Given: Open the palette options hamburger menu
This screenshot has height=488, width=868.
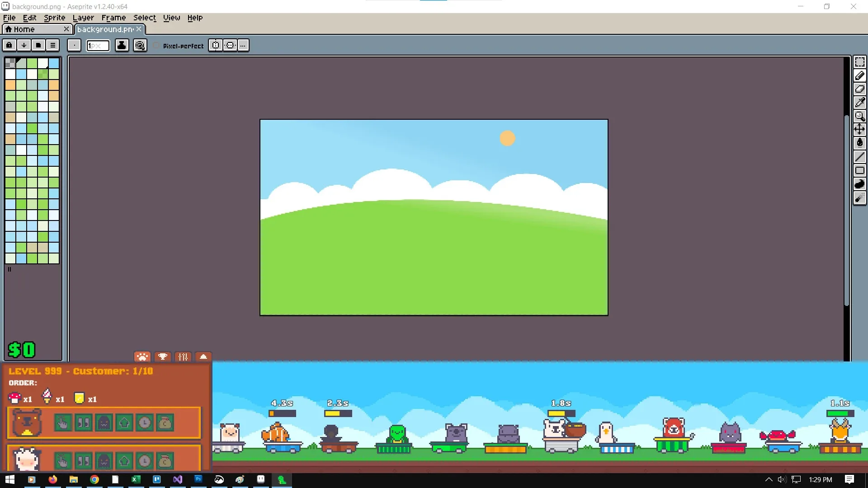Looking at the screenshot, I should [x=53, y=45].
